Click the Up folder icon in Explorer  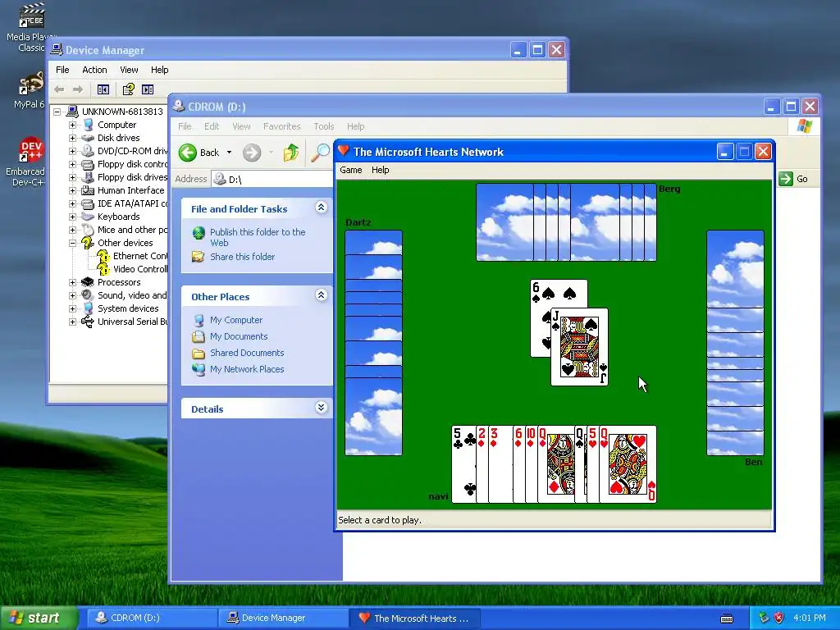click(x=291, y=153)
